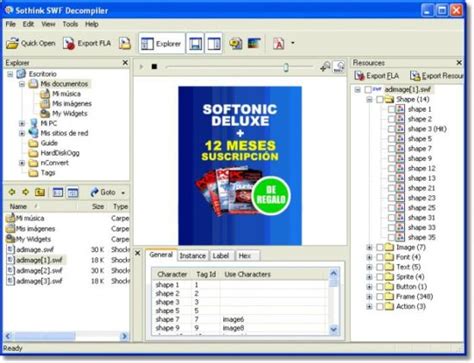Collapse the Mis documentos tree node
The image size is (474, 363).
[22, 84]
